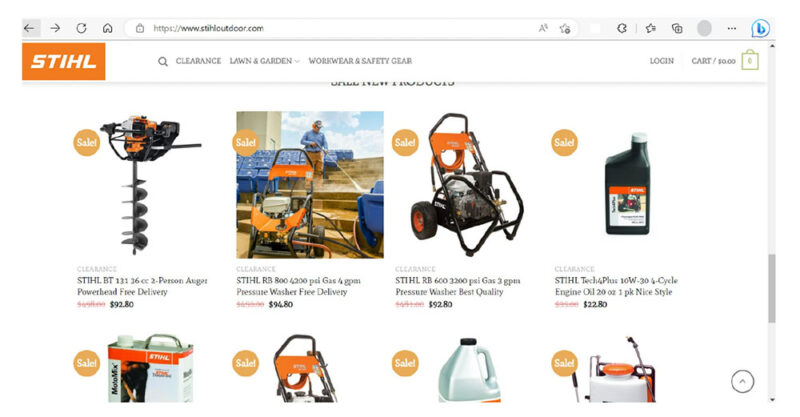Expand the Lawn & Garden dropdown
The image size is (800, 417).
pyautogui.click(x=264, y=61)
